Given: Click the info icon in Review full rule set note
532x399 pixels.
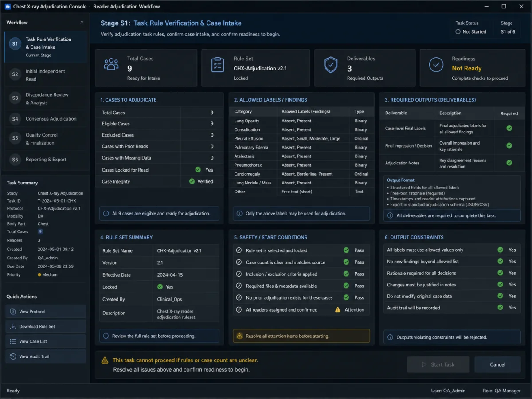Looking at the screenshot, I should [106, 336].
